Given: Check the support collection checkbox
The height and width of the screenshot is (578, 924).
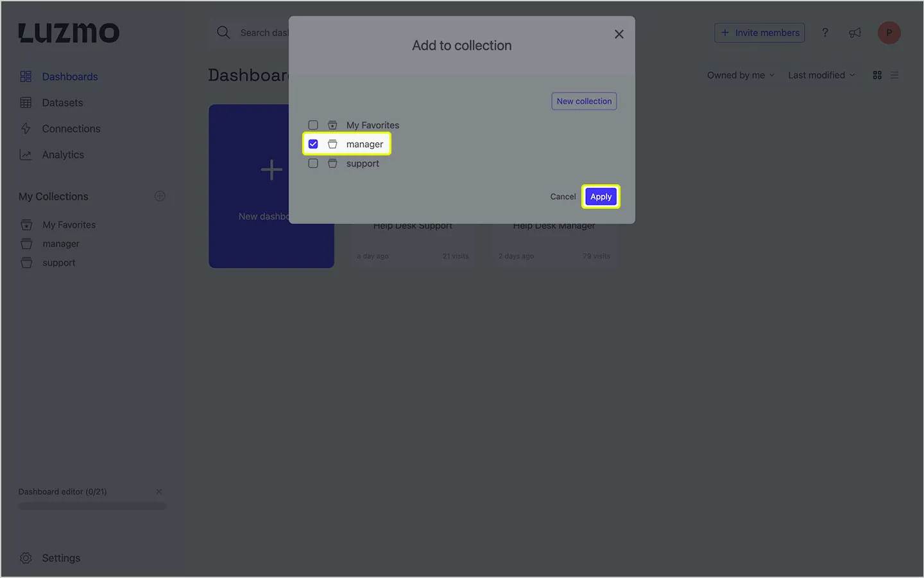Looking at the screenshot, I should 313,164.
